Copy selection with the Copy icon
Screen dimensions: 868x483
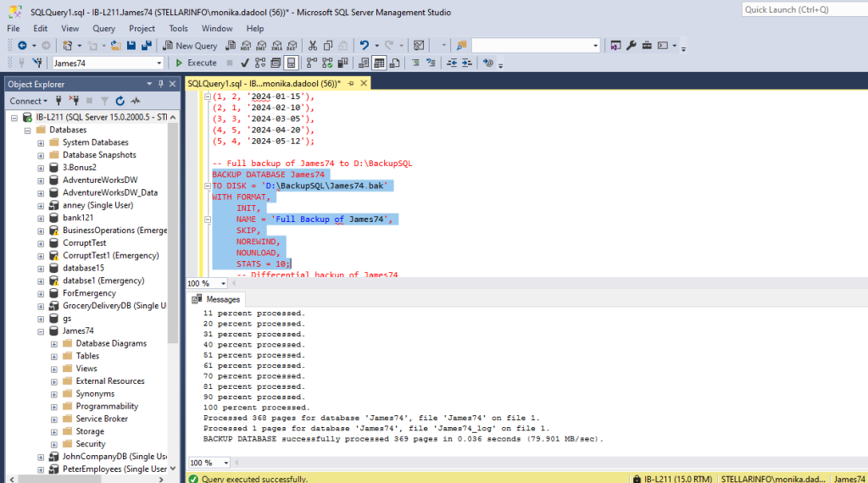coord(328,46)
